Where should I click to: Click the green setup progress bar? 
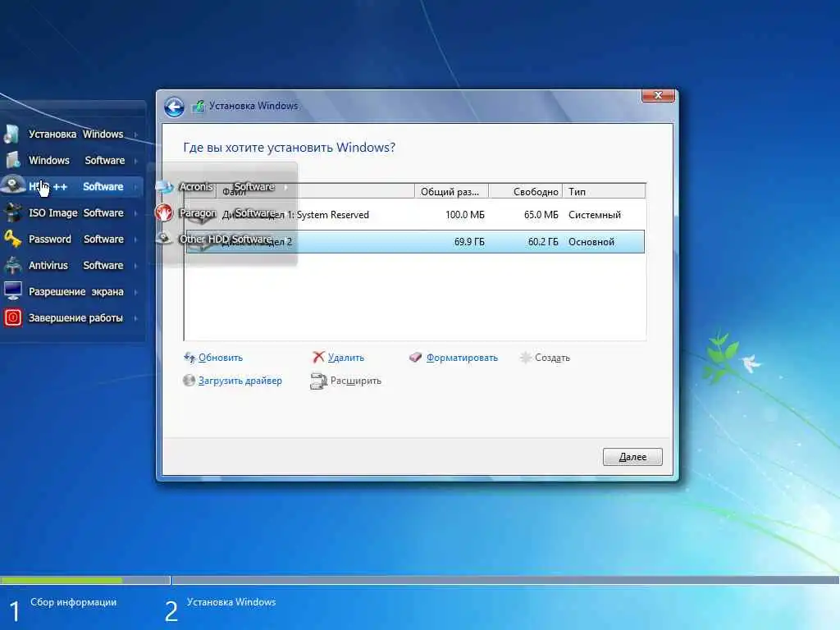(62, 580)
